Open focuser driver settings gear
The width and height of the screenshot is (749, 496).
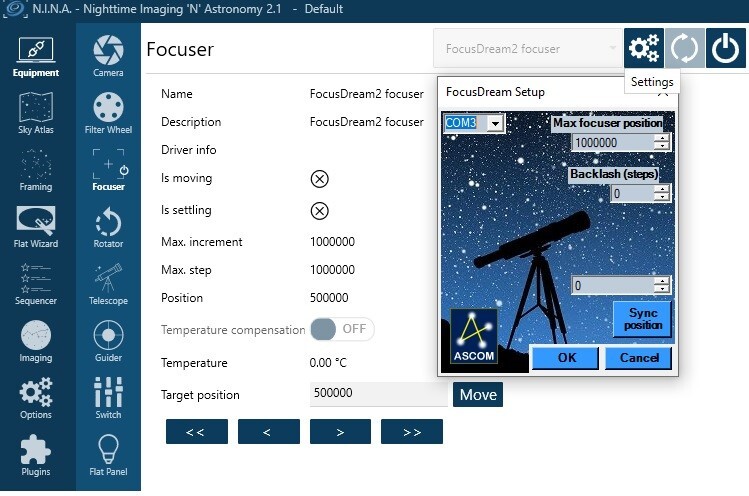[x=643, y=48]
